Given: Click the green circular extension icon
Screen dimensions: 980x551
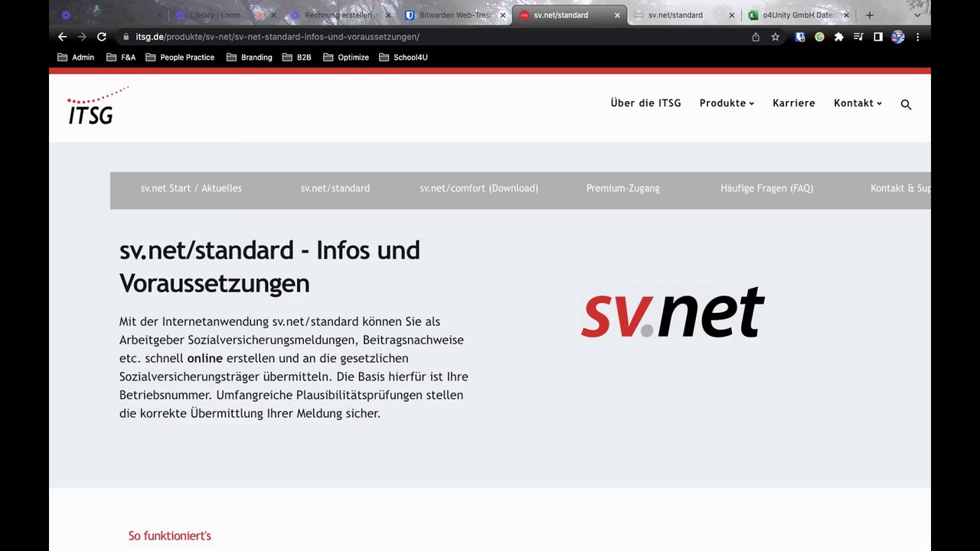Looking at the screenshot, I should [819, 37].
